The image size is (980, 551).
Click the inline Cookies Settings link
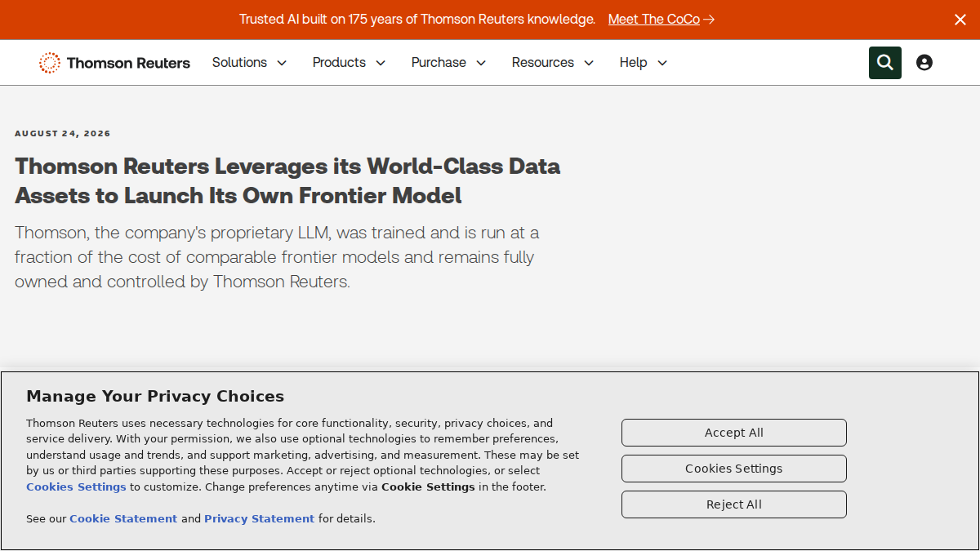tap(76, 487)
